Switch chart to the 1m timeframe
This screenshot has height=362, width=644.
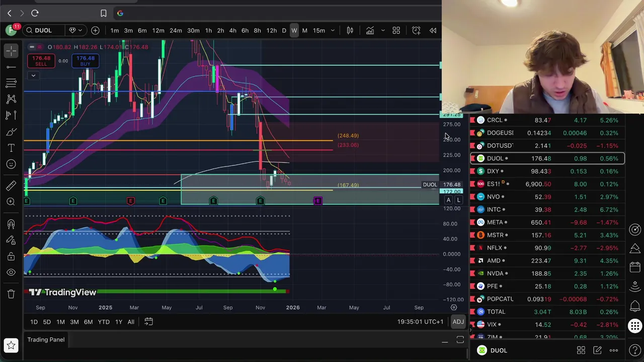[x=115, y=31]
